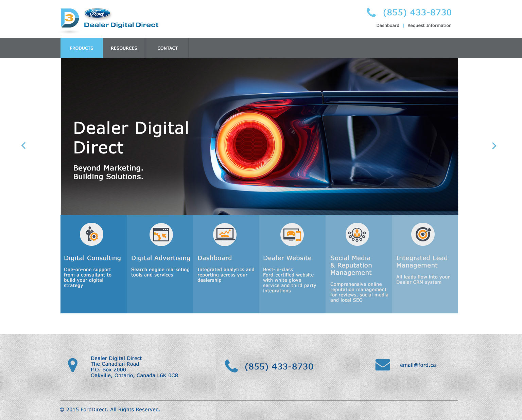Click the Oakville, Ontario address line
Image resolution: width=522 pixels, height=420 pixels.
pyautogui.click(x=134, y=376)
